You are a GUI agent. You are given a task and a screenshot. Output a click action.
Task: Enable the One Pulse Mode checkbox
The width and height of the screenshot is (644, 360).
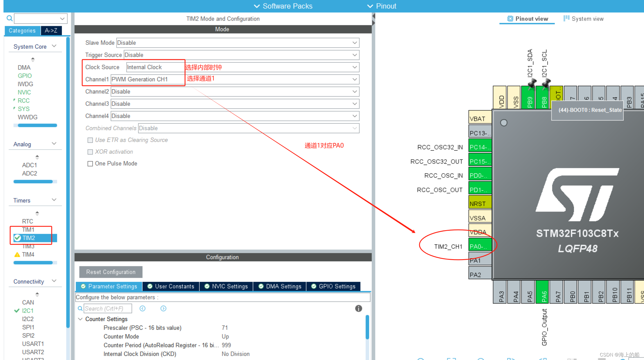(x=90, y=164)
